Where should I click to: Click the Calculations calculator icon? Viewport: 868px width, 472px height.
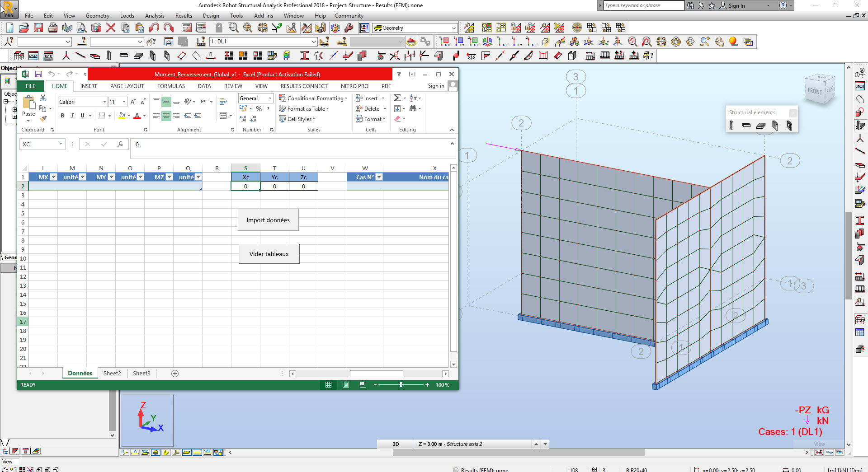tap(187, 28)
